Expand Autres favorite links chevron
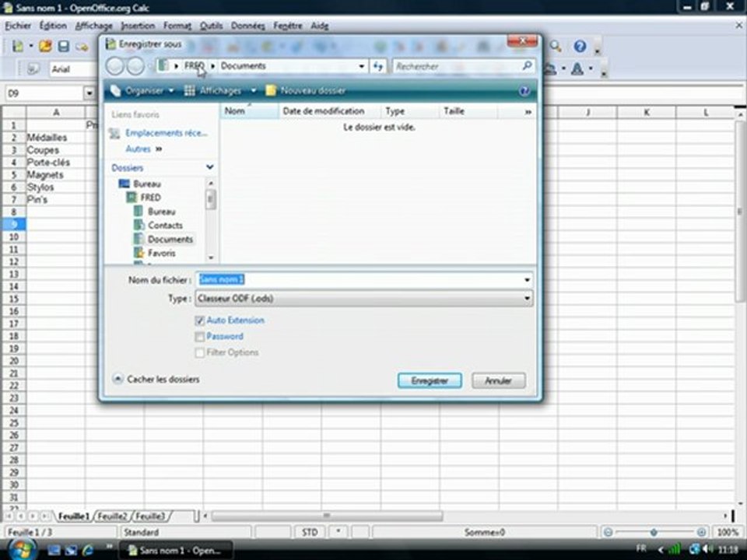The image size is (747, 560). point(159,149)
